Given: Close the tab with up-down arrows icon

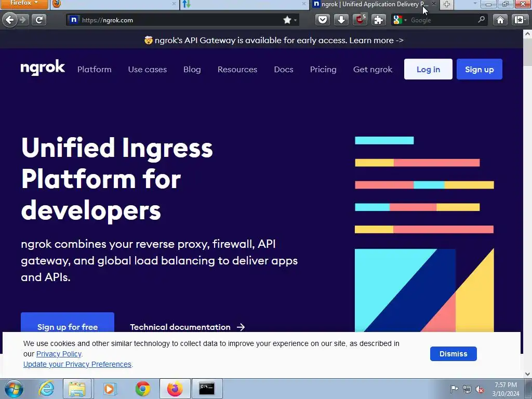Looking at the screenshot, I should point(303,4).
